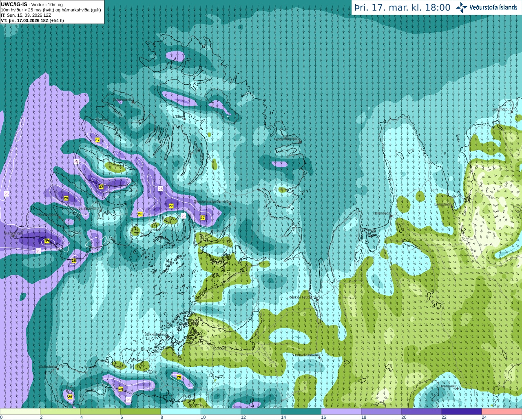The width and height of the screenshot is (522, 420).
Task: Click the yellow 29 marker southwest of Stykkishólmur
Action: point(121,389)
